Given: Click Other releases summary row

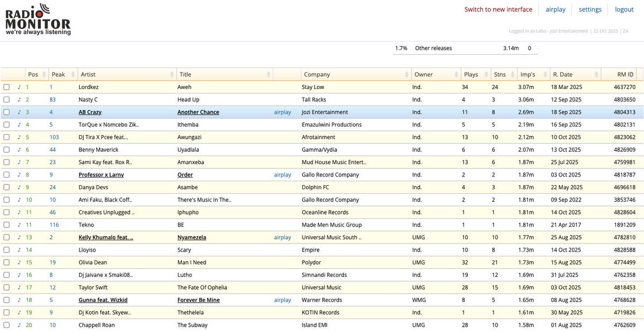Looking at the screenshot, I should 465,48.
